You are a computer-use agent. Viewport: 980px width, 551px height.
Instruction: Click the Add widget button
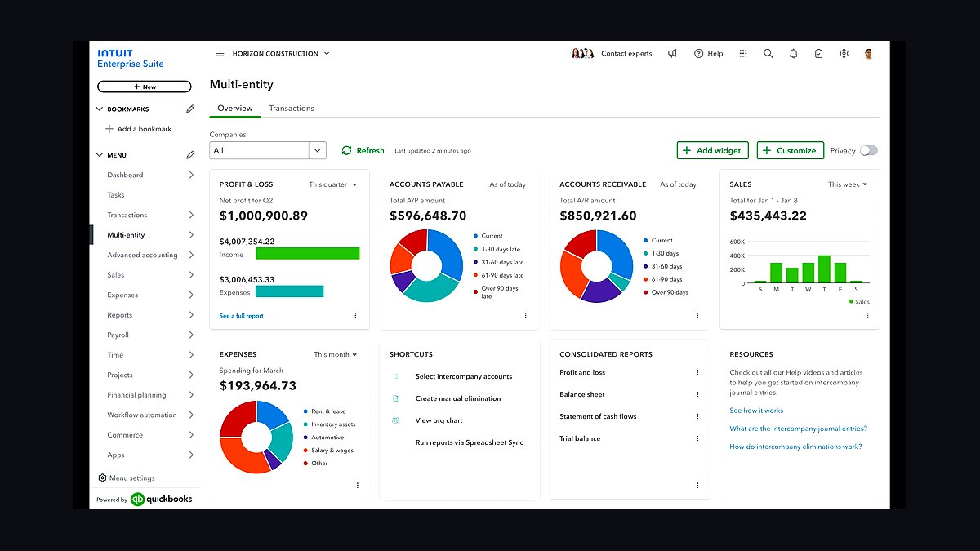click(x=712, y=150)
